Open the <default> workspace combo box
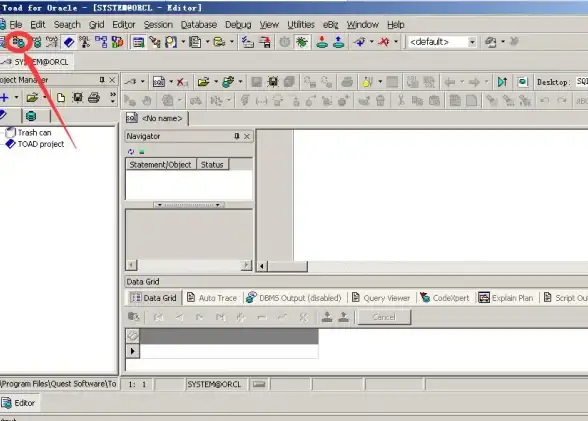The width and height of the screenshot is (588, 421). [442, 42]
